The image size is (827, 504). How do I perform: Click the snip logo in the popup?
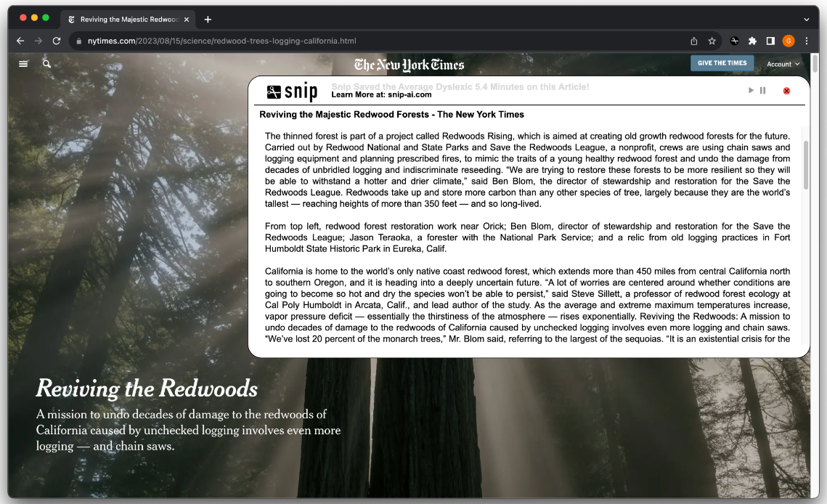(x=292, y=92)
